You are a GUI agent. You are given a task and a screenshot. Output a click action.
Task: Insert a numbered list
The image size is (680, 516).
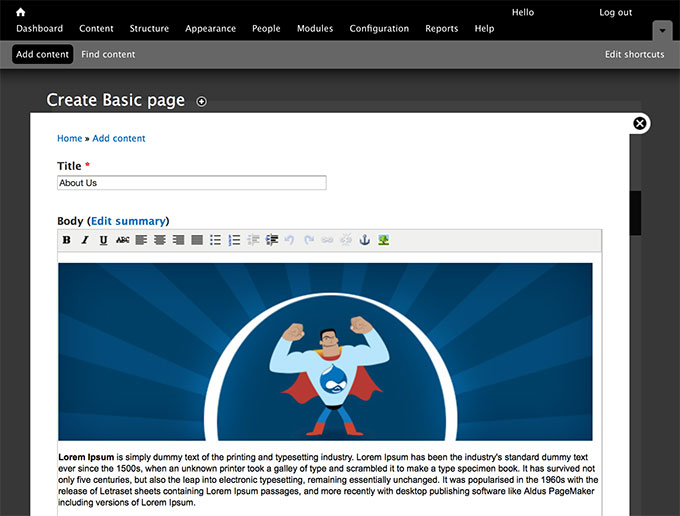point(234,240)
